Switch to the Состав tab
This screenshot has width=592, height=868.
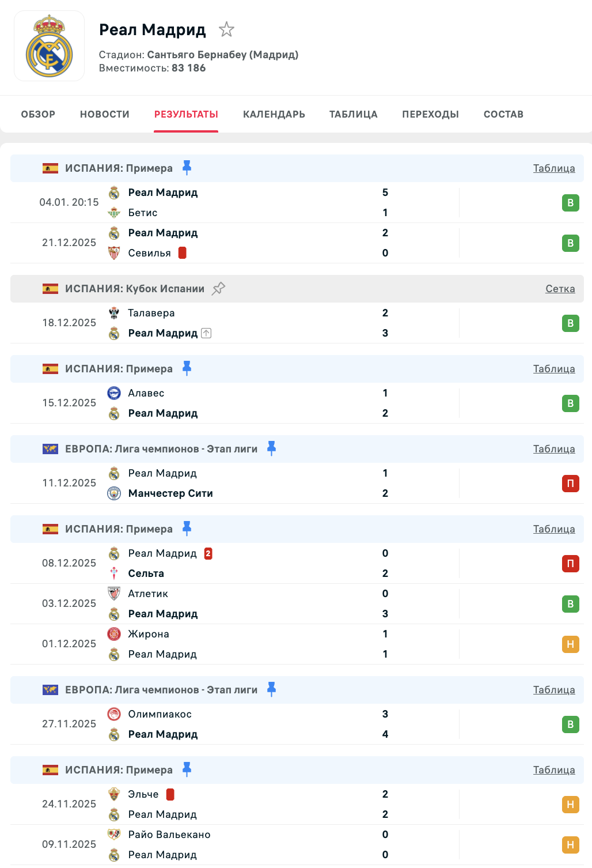[x=503, y=114]
